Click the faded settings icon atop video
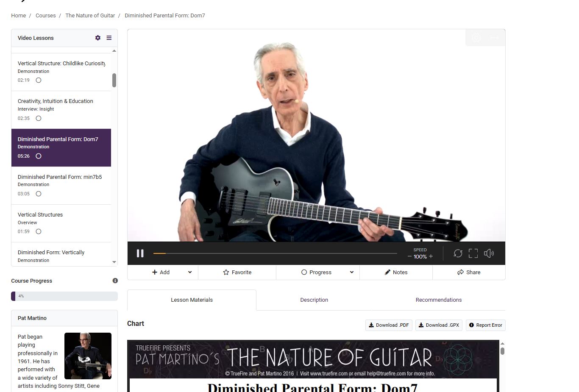Viewport: 579px width, 392px height. click(476, 38)
